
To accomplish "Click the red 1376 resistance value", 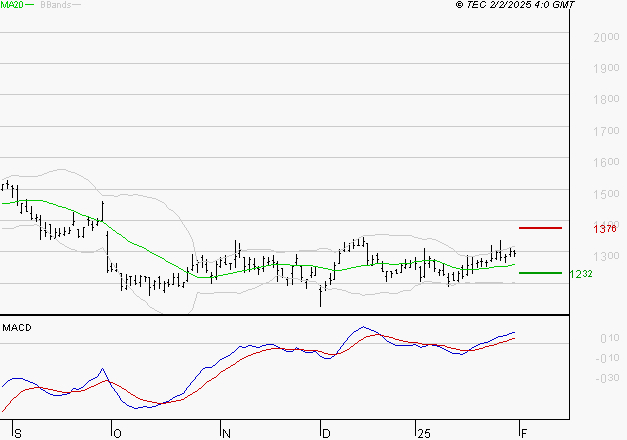I will pyautogui.click(x=605, y=229).
